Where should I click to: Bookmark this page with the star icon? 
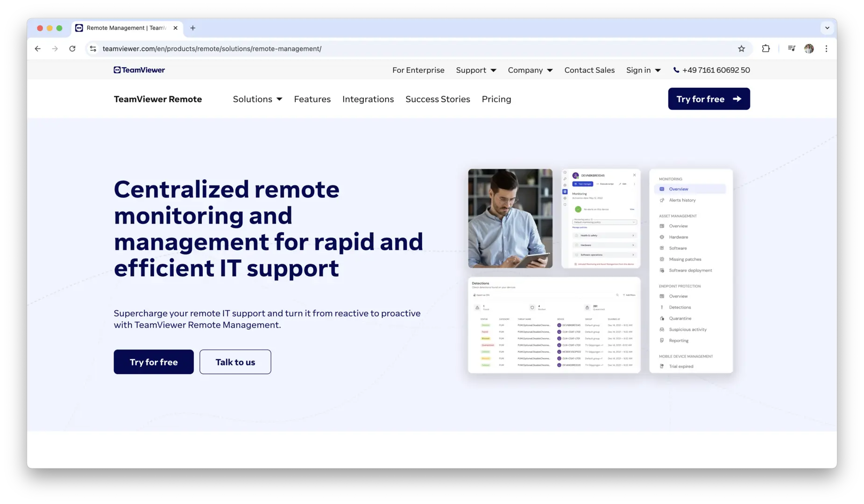click(x=741, y=49)
